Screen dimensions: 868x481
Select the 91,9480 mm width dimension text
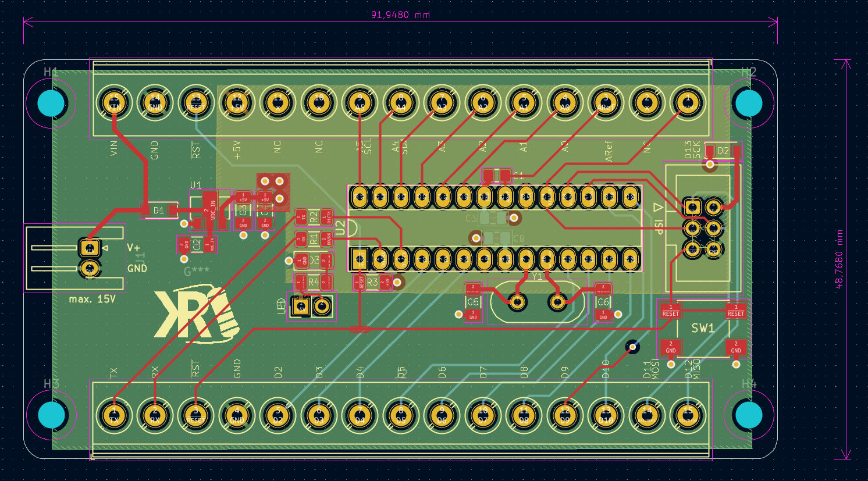click(400, 15)
